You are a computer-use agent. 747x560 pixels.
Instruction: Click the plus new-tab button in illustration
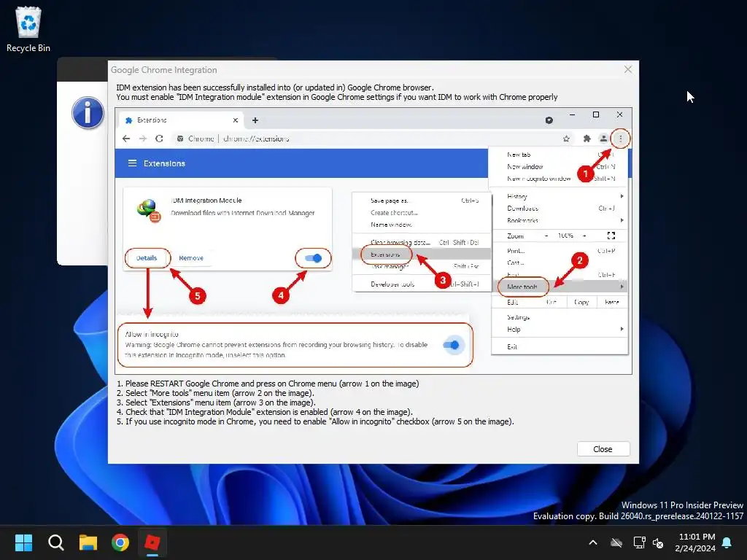[x=255, y=120]
